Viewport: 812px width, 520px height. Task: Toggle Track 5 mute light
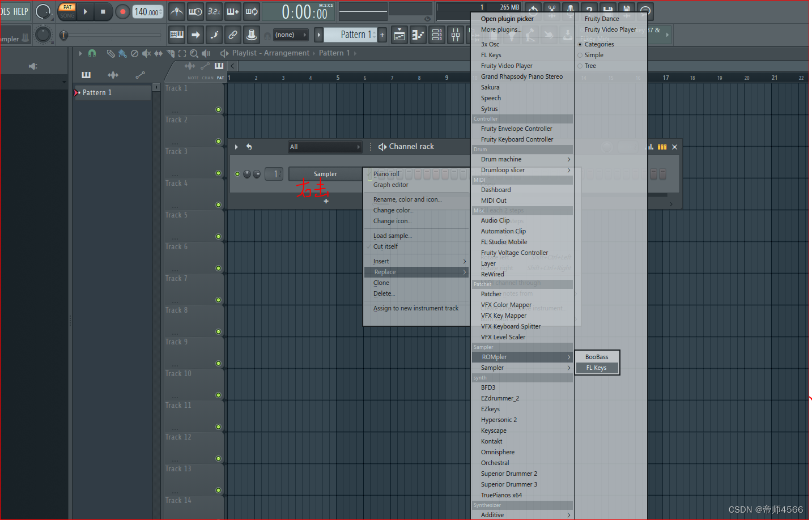pos(218,236)
